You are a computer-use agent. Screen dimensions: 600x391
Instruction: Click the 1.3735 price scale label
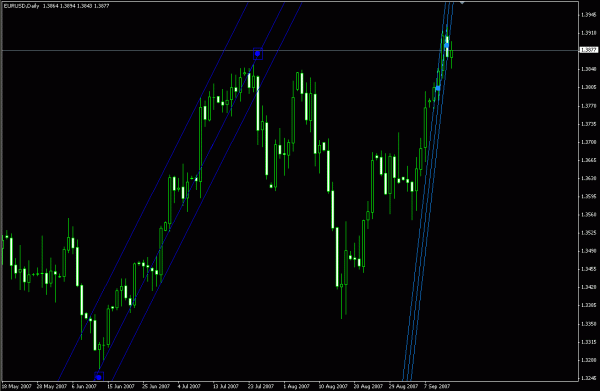coord(589,124)
